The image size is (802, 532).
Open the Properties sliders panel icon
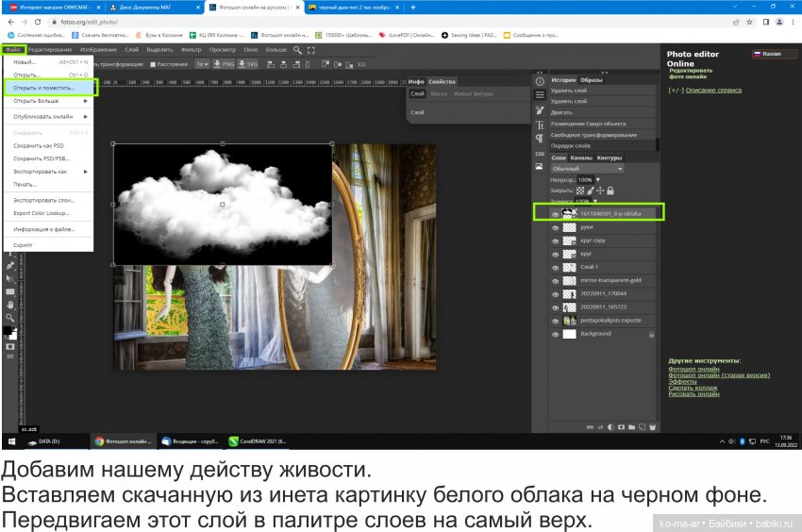pos(540,95)
